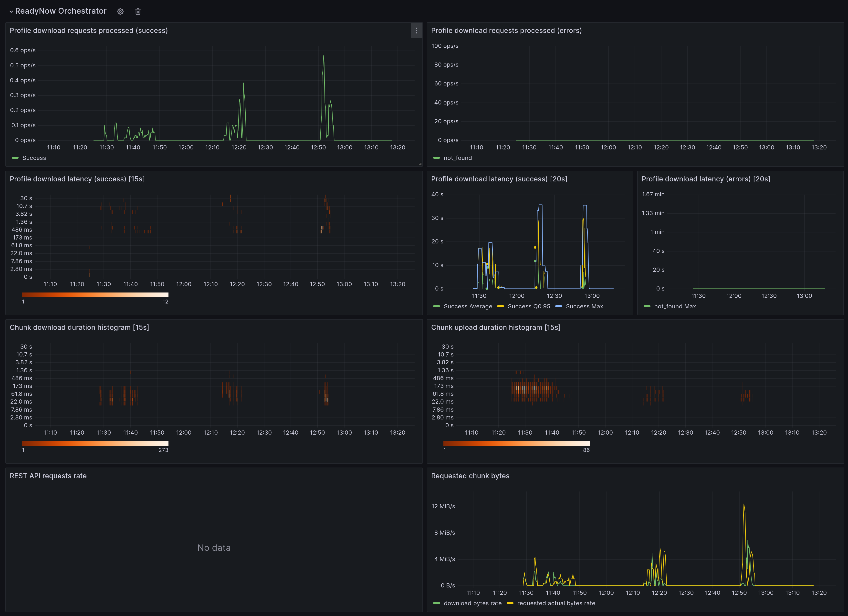848x616 pixels.
Task: Click the chunk download color scale up to 273
Action: (95, 443)
